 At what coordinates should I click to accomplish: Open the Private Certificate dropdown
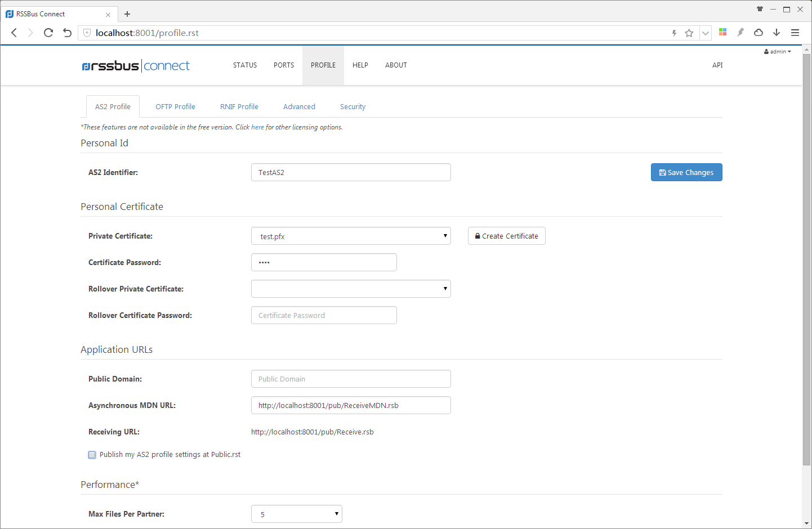pyautogui.click(x=351, y=236)
